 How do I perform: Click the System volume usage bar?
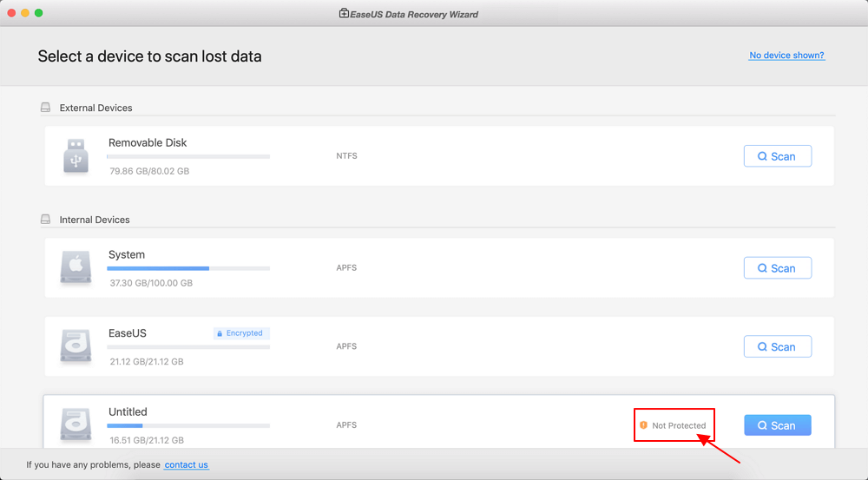[188, 268]
